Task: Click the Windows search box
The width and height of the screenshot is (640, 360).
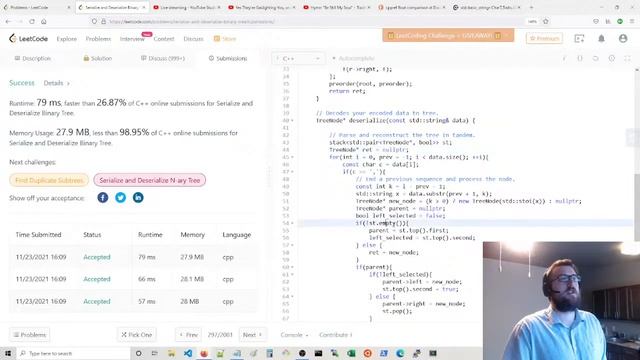Action: point(73,353)
